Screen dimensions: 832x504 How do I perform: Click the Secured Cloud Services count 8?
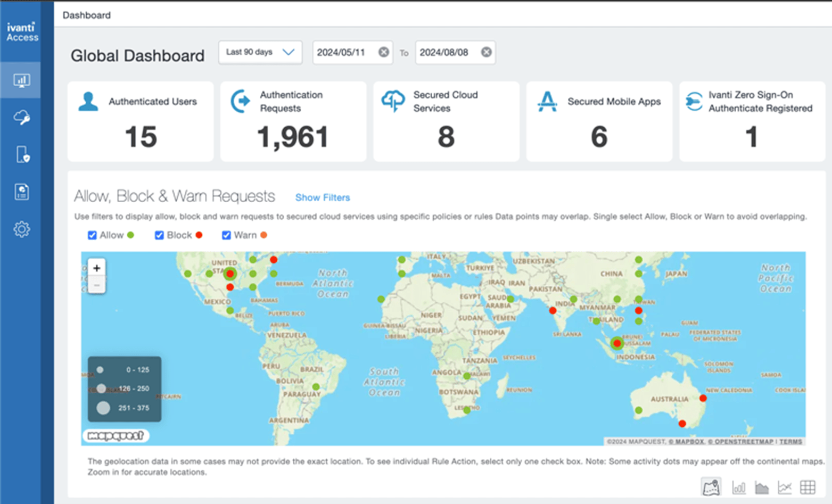coord(446,137)
